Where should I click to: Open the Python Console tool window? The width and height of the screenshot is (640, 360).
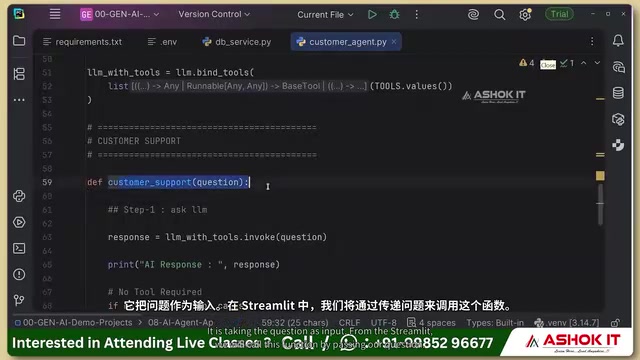19,196
